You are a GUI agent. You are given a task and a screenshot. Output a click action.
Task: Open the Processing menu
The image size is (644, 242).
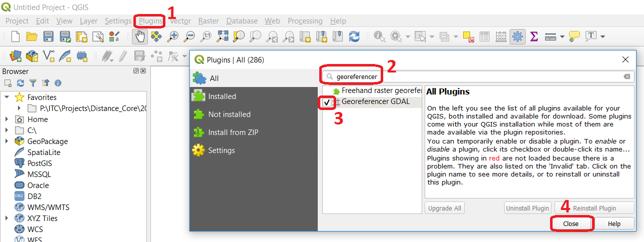305,21
